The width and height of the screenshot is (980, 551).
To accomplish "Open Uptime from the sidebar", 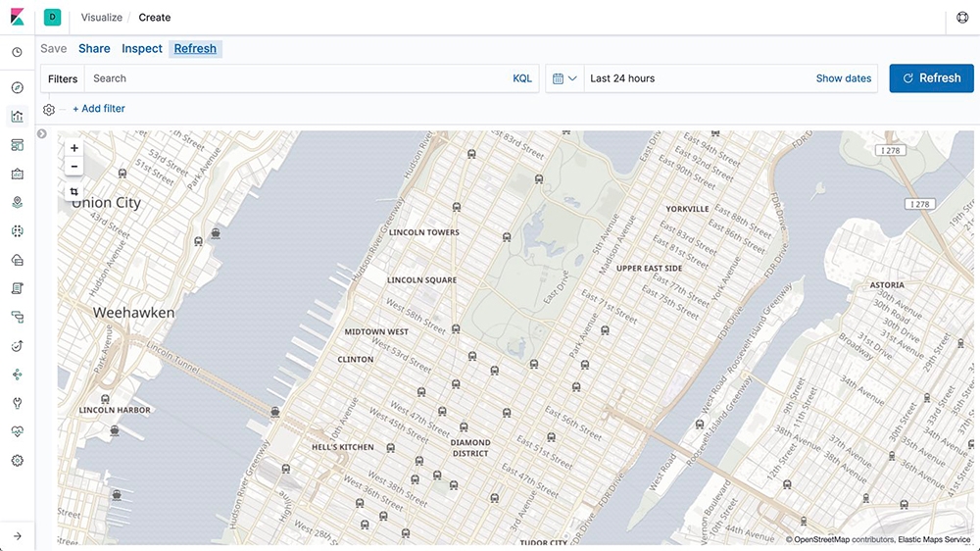I will coord(18,346).
